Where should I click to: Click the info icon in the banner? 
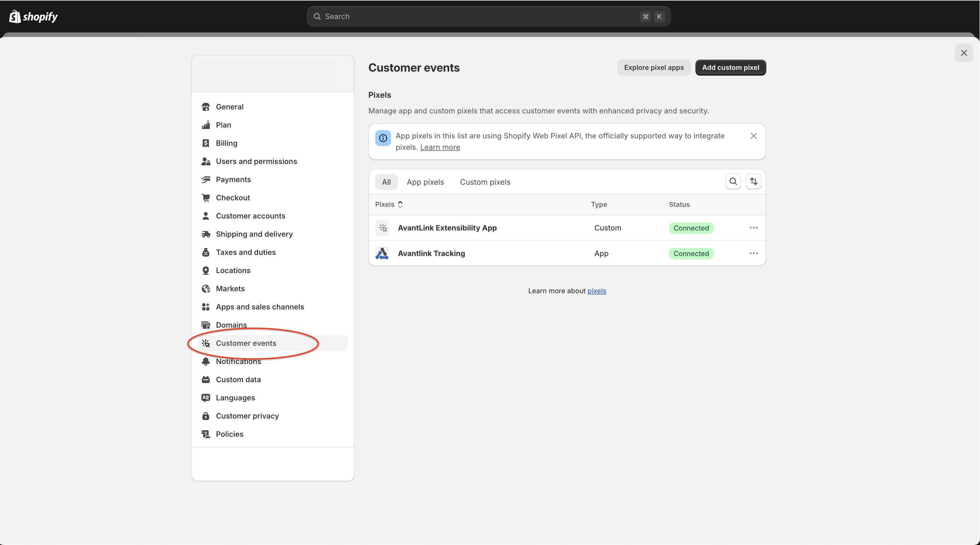tap(383, 138)
